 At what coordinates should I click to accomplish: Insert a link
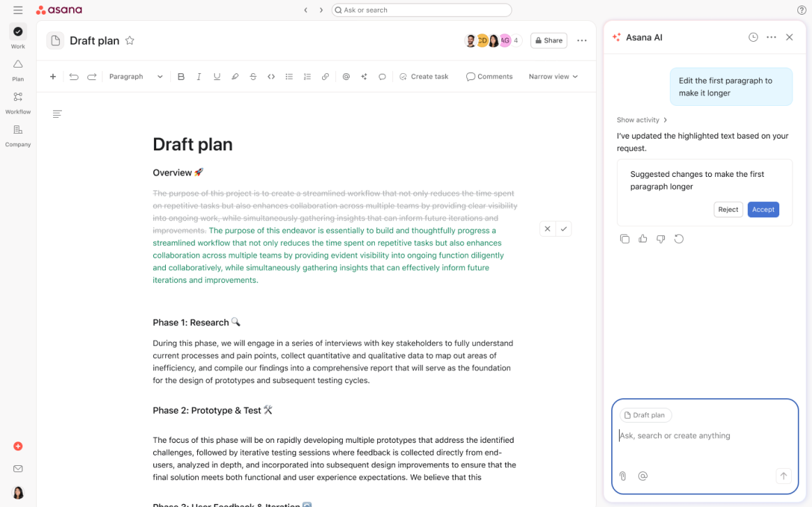click(325, 77)
